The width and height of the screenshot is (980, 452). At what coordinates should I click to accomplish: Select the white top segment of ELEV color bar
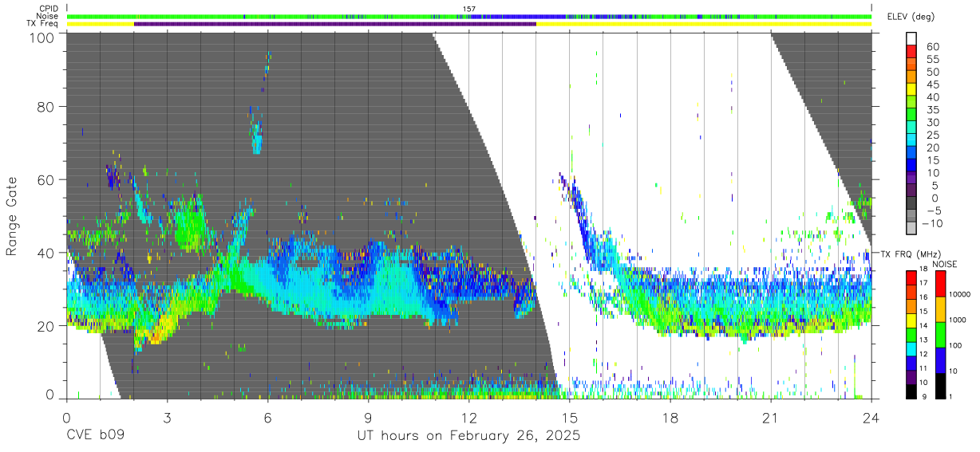click(x=911, y=38)
